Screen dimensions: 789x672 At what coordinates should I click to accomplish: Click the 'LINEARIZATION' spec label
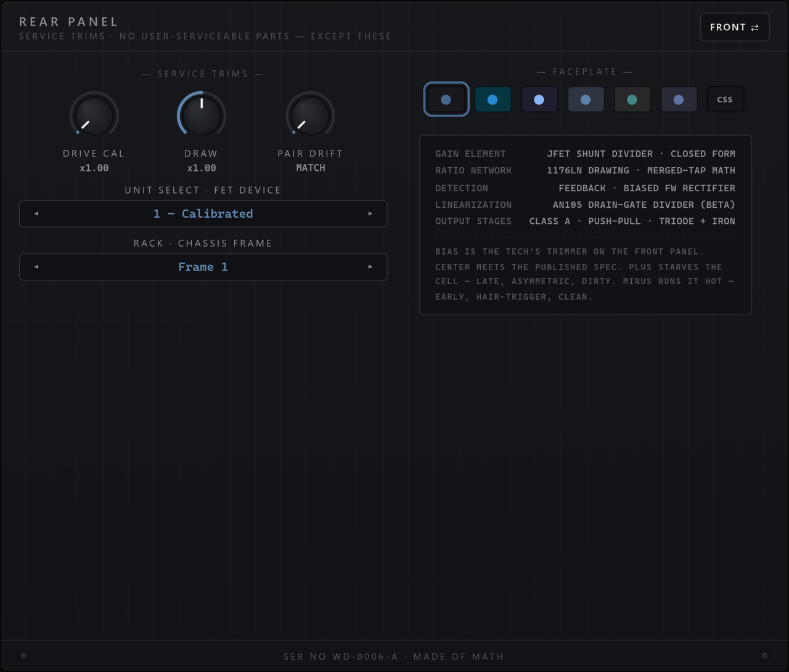pos(473,205)
